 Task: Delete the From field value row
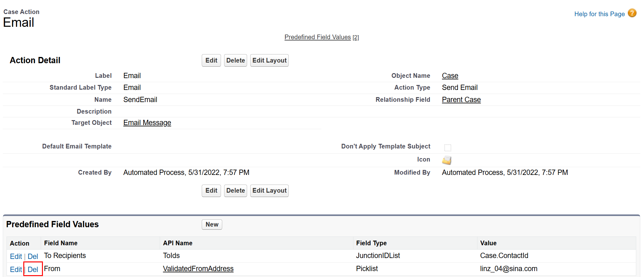pyautogui.click(x=33, y=270)
